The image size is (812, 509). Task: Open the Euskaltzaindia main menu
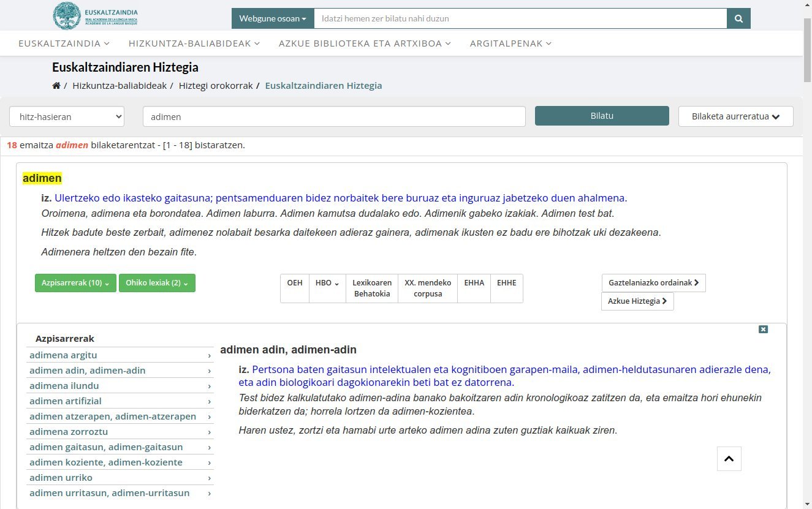(x=64, y=43)
